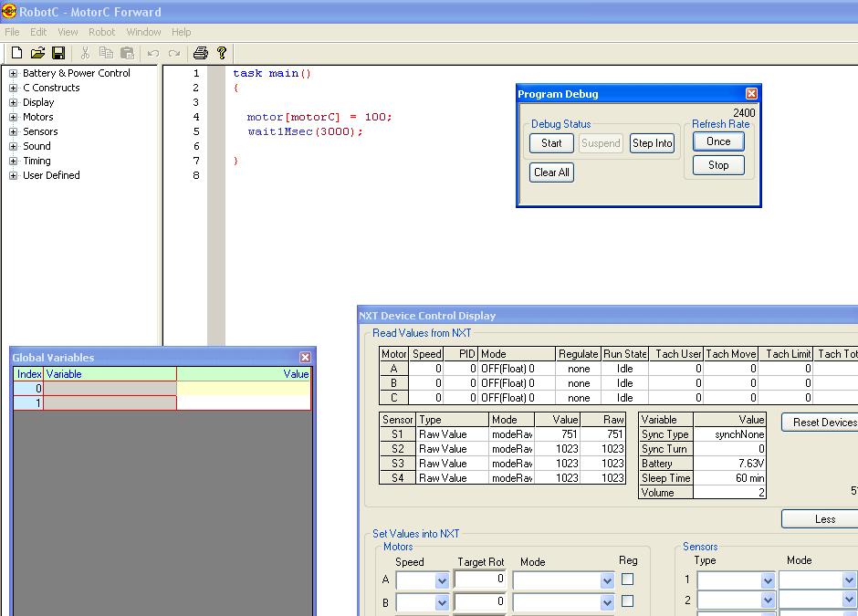The width and height of the screenshot is (858, 616).
Task: Set refresh rate to Once
Action: tap(718, 141)
